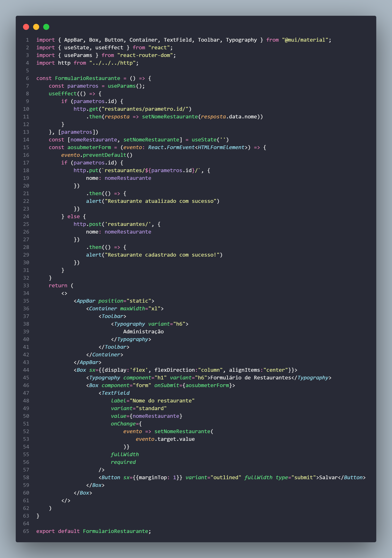Click [parametros] dependency array on line 13
The width and height of the screenshot is (392, 558).
pyautogui.click(x=77, y=132)
